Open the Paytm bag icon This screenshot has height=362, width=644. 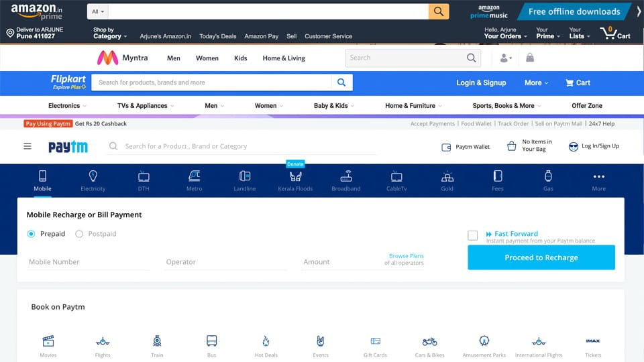point(511,145)
